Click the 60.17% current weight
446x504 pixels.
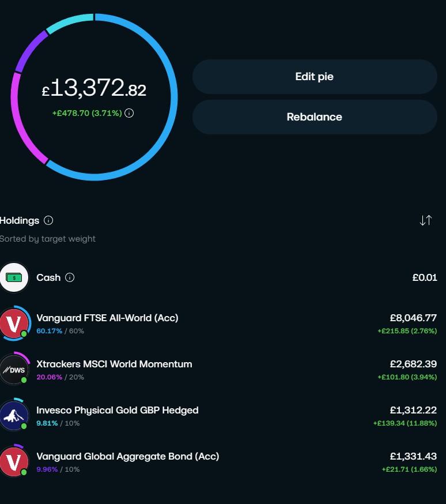(x=50, y=331)
